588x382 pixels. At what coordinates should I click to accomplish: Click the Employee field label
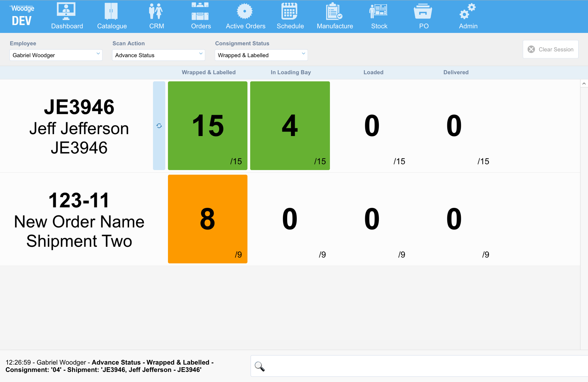[23, 44]
